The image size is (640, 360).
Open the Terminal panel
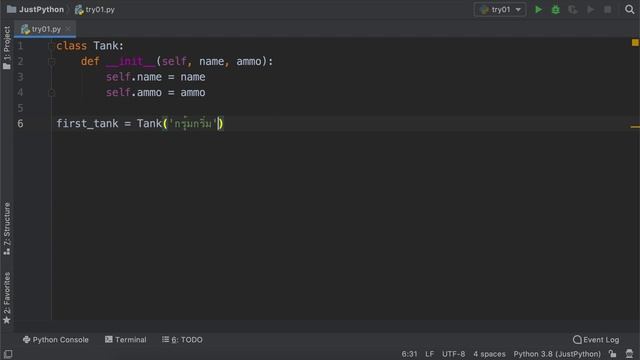pyautogui.click(x=125, y=340)
